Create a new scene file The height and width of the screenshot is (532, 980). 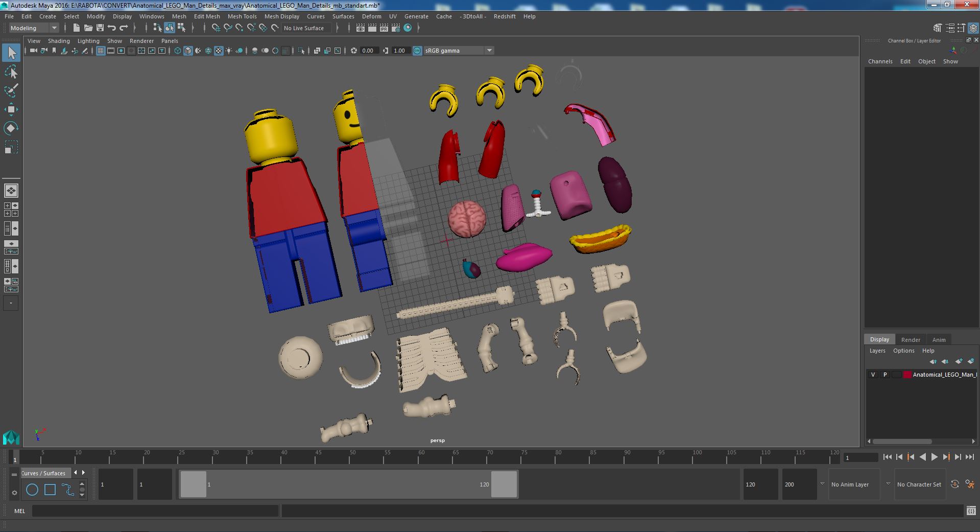pos(77,28)
